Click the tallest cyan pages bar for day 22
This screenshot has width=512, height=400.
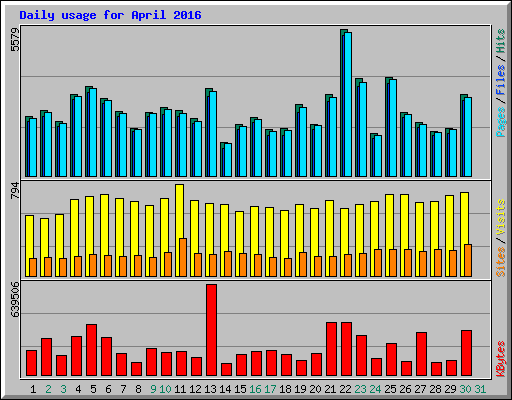point(348,104)
